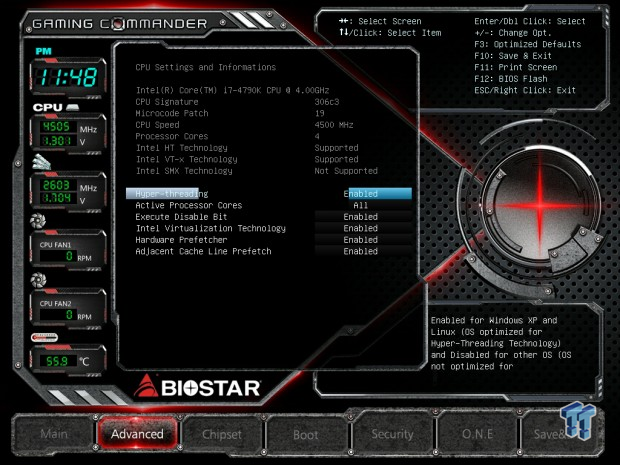Viewport: 620px width, 465px height.
Task: Open the Save & Exit tab
Action: [x=561, y=434]
